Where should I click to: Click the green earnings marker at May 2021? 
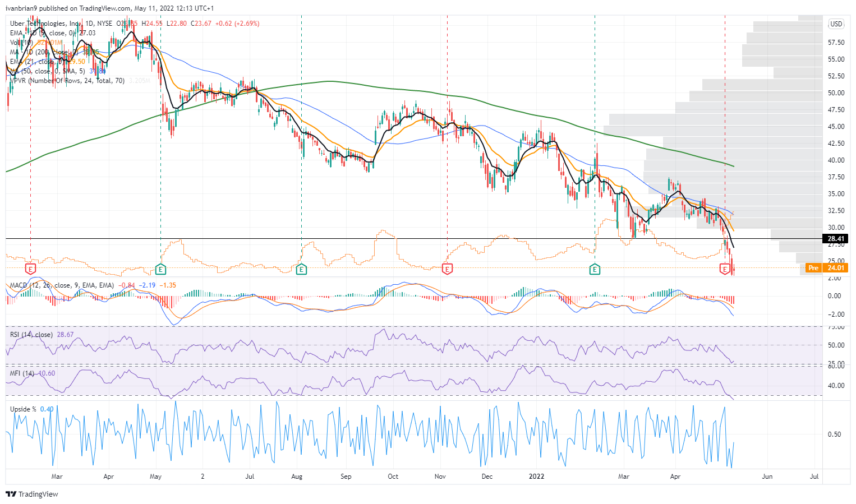(160, 270)
